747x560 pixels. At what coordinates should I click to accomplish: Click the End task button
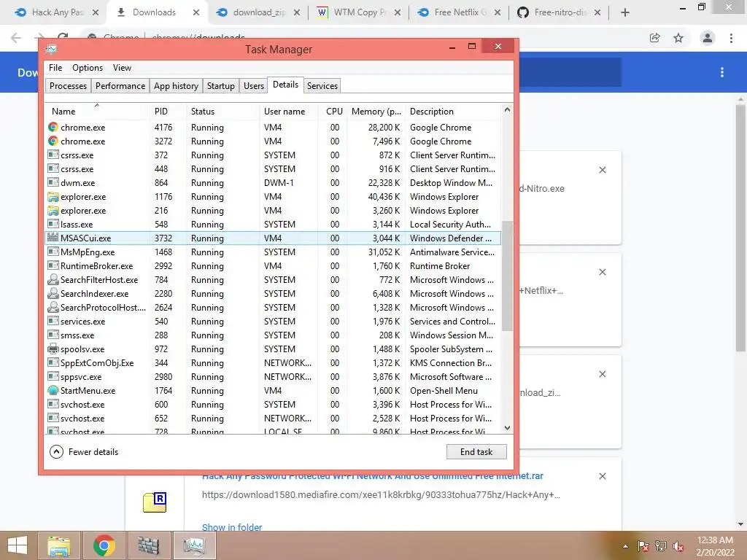(x=476, y=452)
